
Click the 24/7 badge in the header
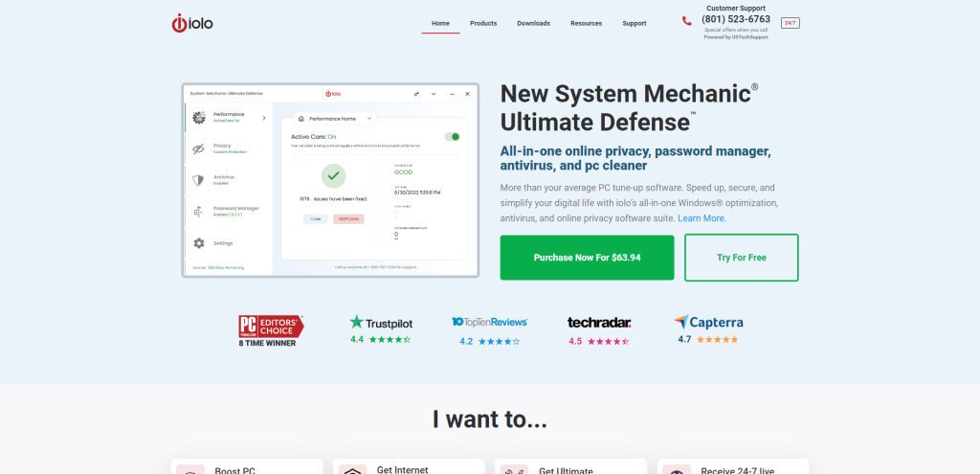point(790,23)
